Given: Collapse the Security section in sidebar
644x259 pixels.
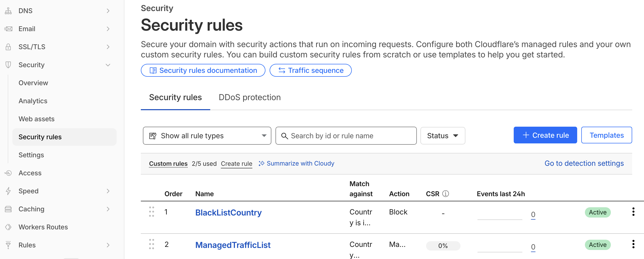Looking at the screenshot, I should 108,65.
